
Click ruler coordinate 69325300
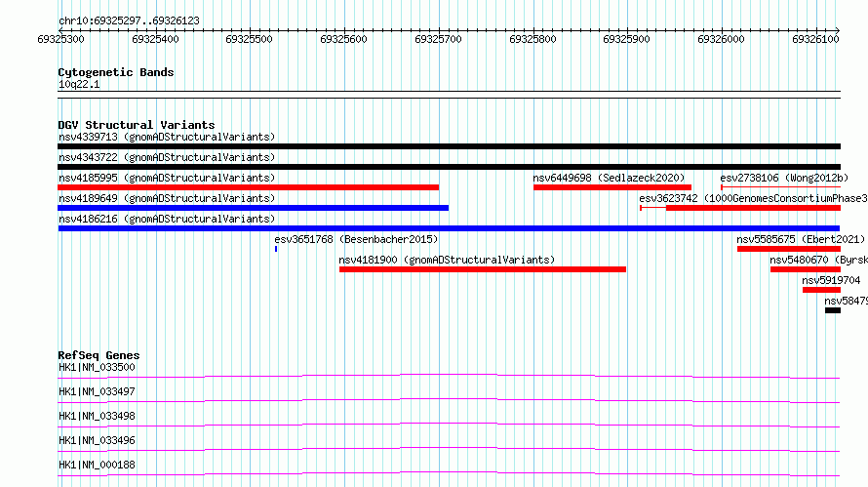tap(60, 39)
